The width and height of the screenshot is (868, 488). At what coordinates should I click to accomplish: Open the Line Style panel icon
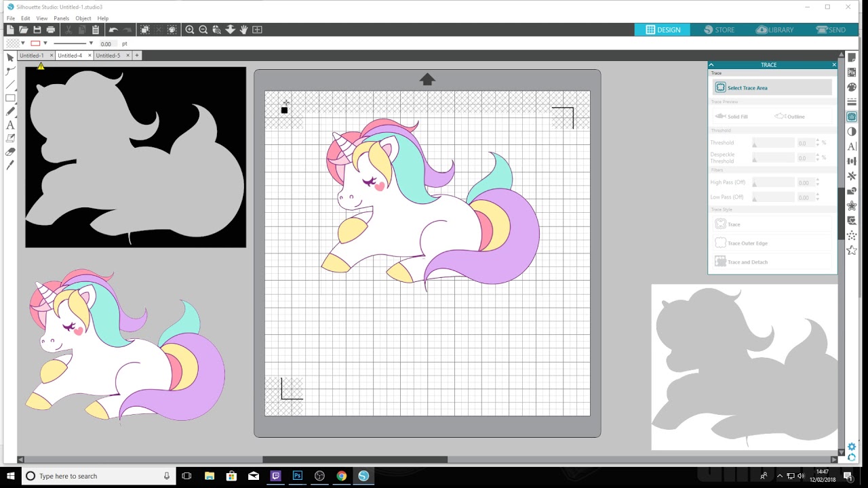coord(852,102)
